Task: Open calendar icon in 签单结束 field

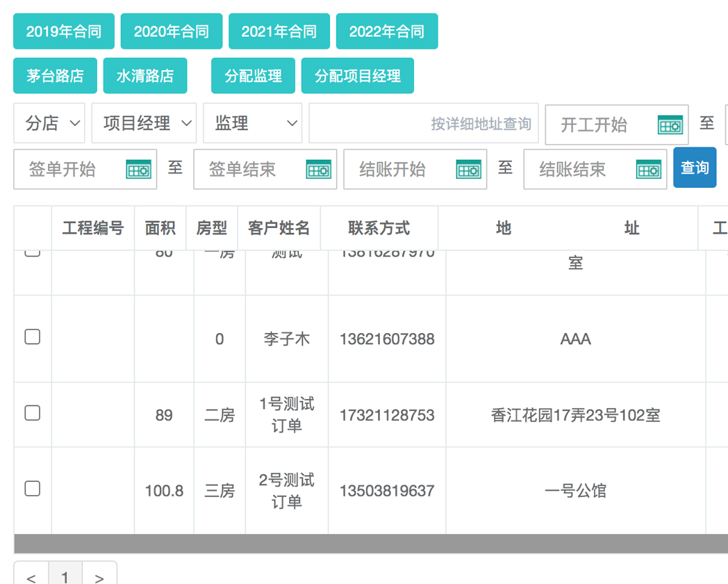Action: tap(318, 170)
